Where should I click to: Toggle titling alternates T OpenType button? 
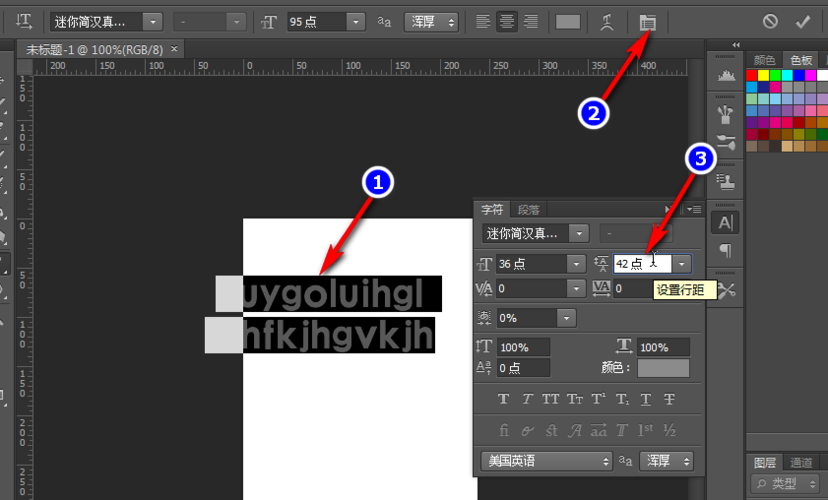[622, 430]
